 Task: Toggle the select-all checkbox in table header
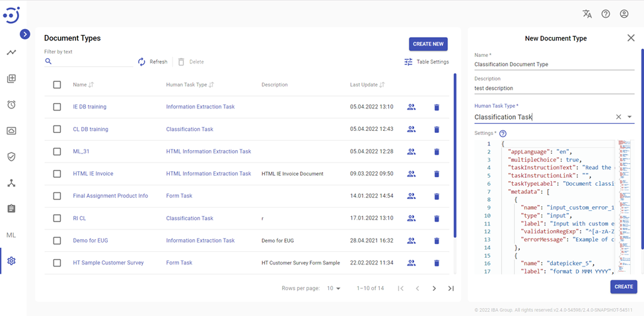(57, 85)
